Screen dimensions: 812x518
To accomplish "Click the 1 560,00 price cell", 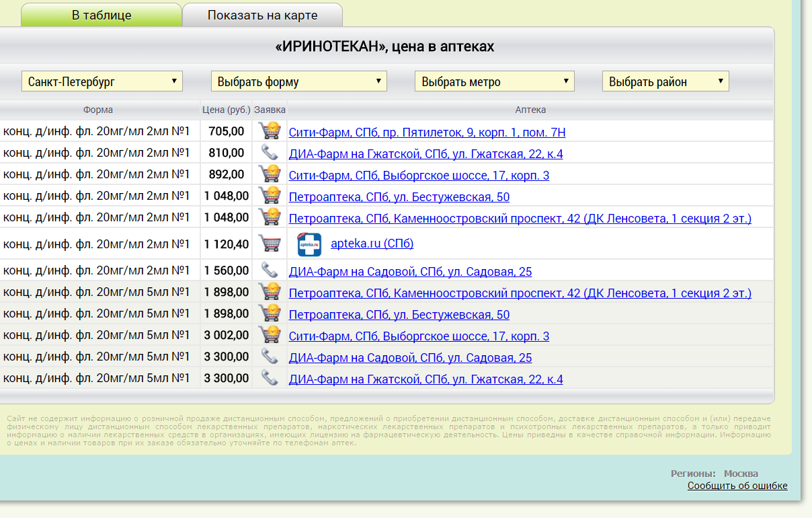I will (x=227, y=270).
